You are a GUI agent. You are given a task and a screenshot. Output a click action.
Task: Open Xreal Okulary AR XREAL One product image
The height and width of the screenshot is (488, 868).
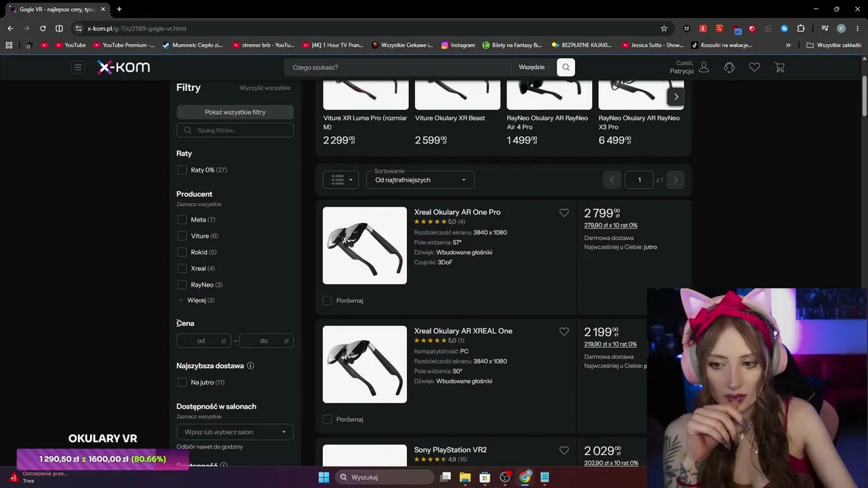(365, 364)
